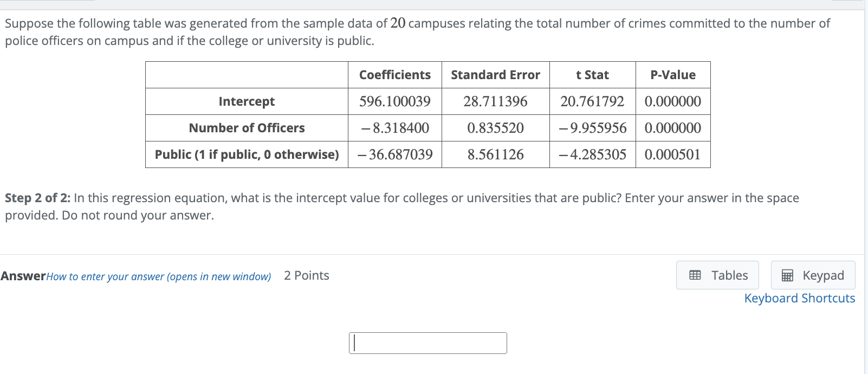Click the Number of Officers row label
This screenshot has height=374, width=868.
click(247, 128)
